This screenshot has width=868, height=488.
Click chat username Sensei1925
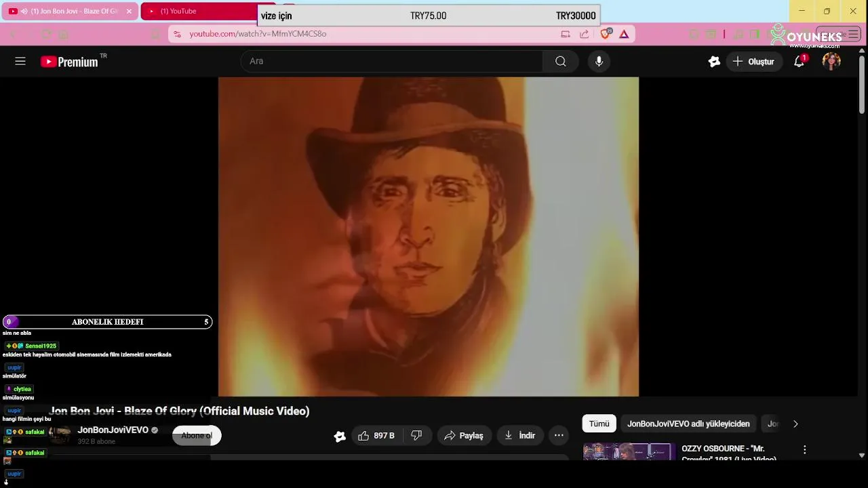pos(41,346)
